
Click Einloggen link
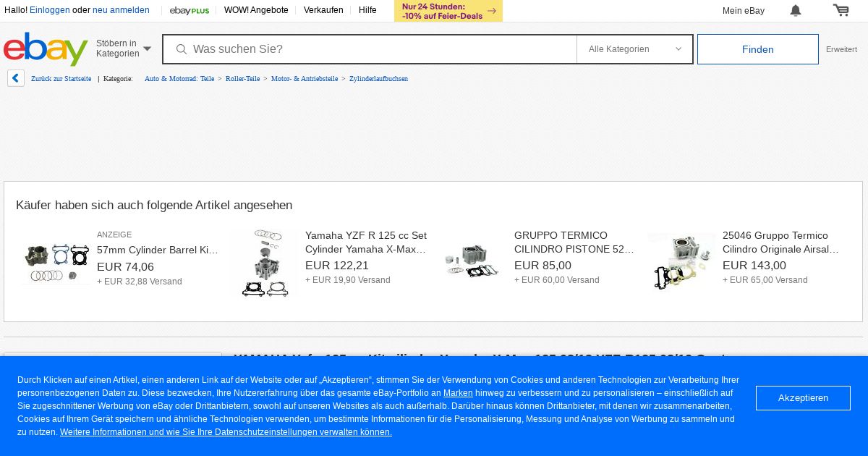pyautogui.click(x=50, y=10)
